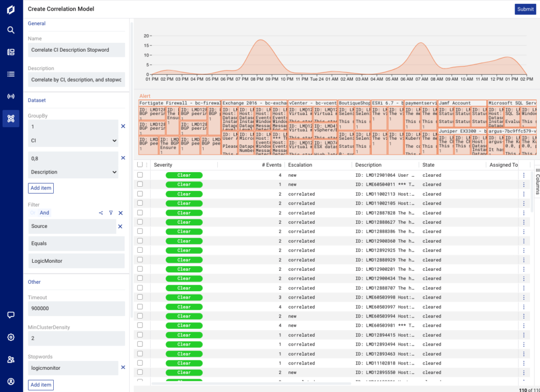Sort by the Assigned To column header

[504, 165]
